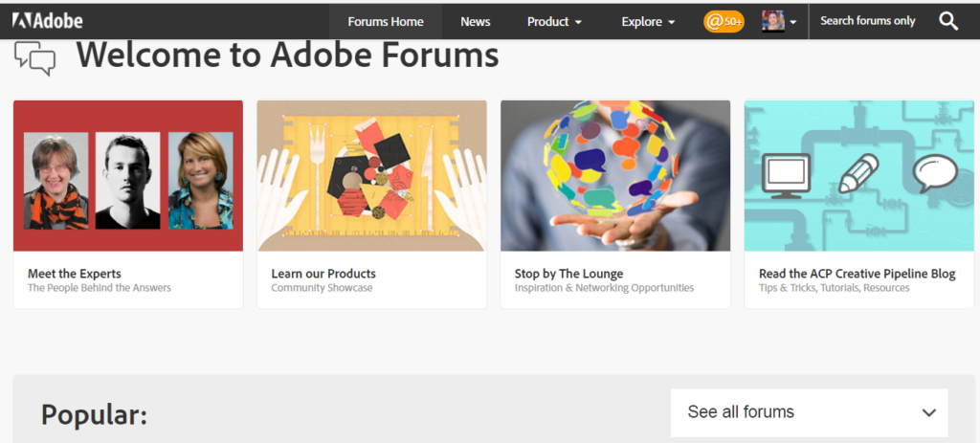Click the user profile avatar

tap(773, 21)
